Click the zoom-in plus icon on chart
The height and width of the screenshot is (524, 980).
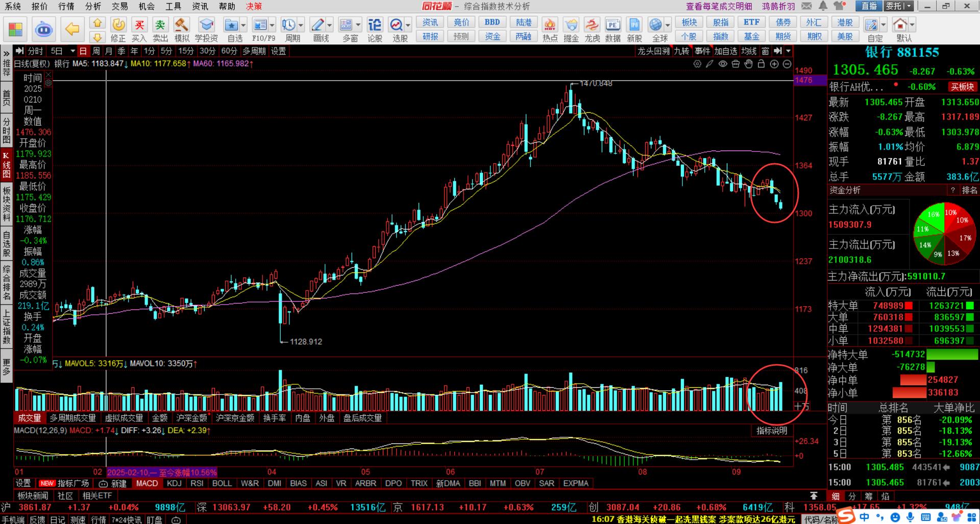point(774,64)
